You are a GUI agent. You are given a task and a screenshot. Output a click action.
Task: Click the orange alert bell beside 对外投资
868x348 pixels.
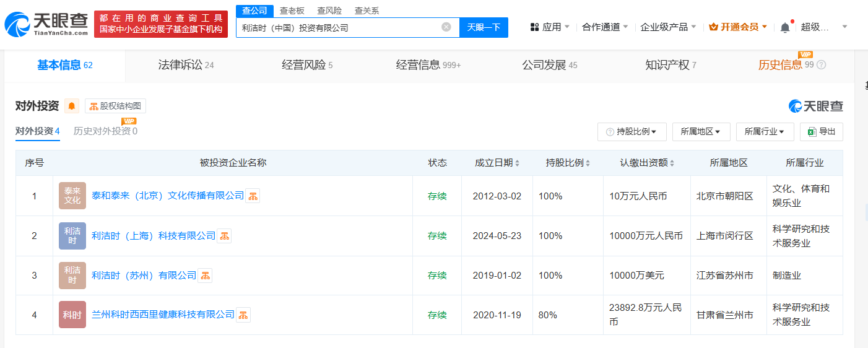click(72, 106)
